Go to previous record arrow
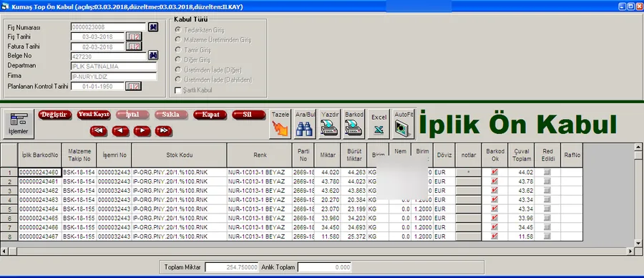This screenshot has height=278, width=644. [120, 131]
